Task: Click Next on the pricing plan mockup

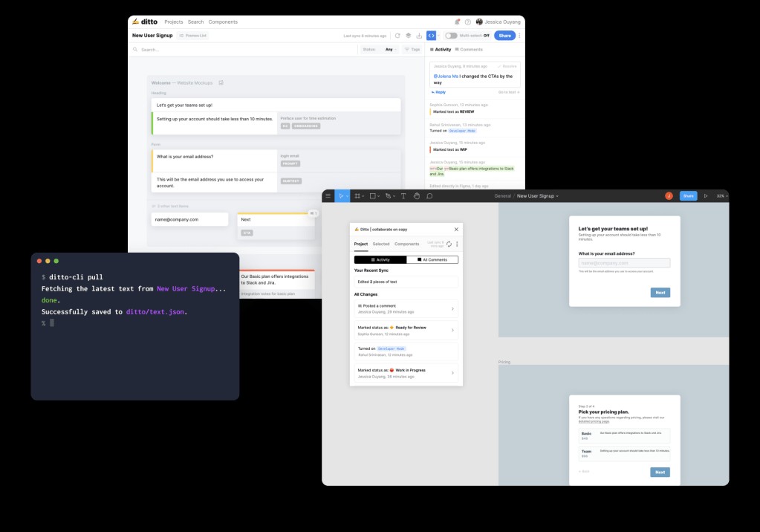Action: 660,473
